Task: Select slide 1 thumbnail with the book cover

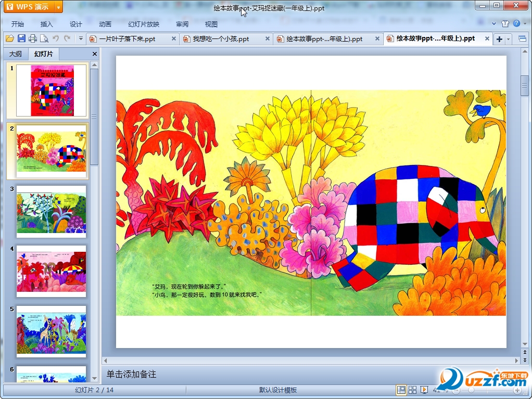Action: point(51,91)
